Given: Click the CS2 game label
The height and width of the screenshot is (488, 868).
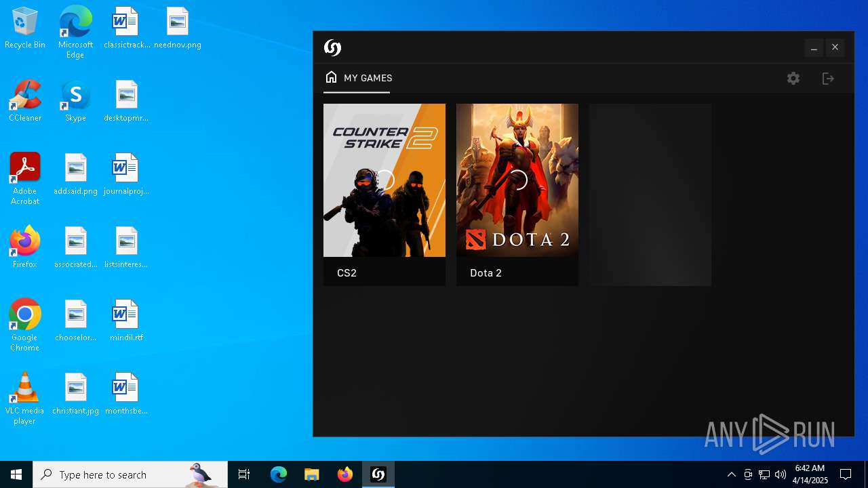Looking at the screenshot, I should pyautogui.click(x=347, y=273).
